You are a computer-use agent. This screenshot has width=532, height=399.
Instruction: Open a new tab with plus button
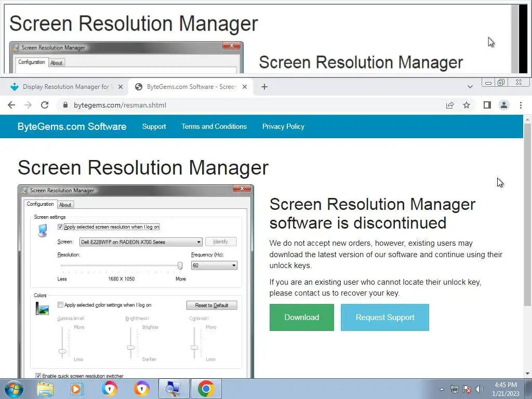pos(264,87)
